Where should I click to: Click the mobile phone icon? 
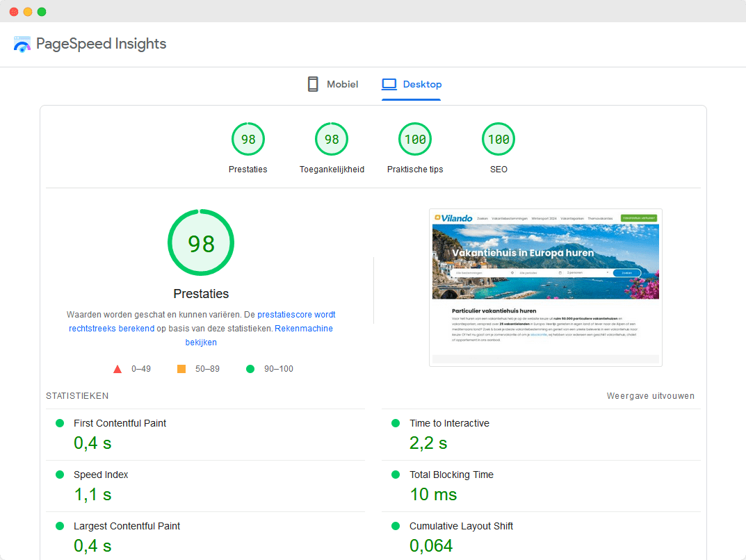313,84
